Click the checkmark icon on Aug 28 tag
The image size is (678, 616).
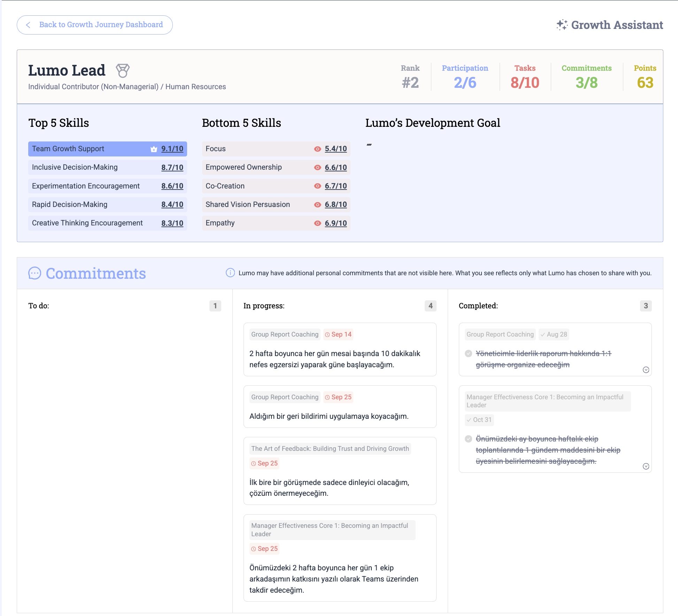click(542, 334)
